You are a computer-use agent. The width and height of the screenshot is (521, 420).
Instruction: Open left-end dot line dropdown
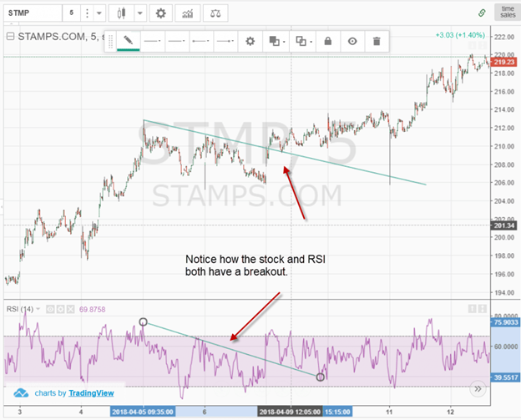click(201, 41)
